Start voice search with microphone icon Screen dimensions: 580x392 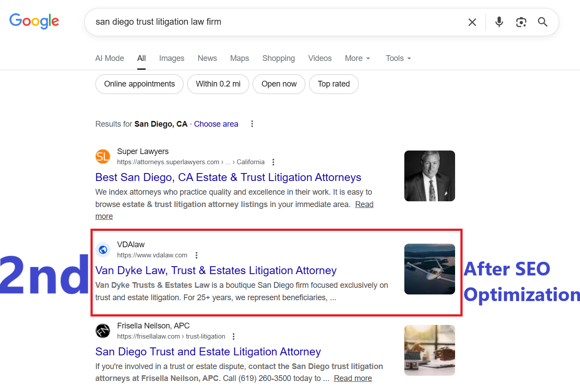[499, 22]
